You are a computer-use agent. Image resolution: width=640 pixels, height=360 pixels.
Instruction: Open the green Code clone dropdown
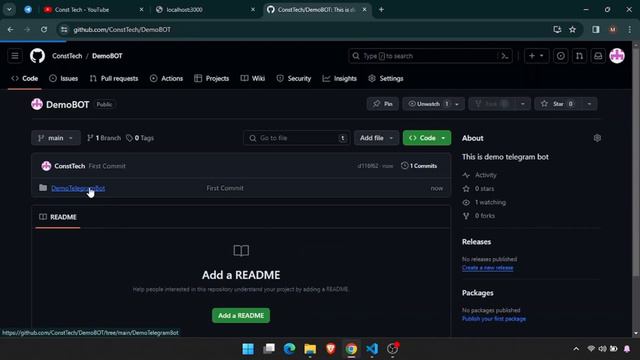coord(427,138)
